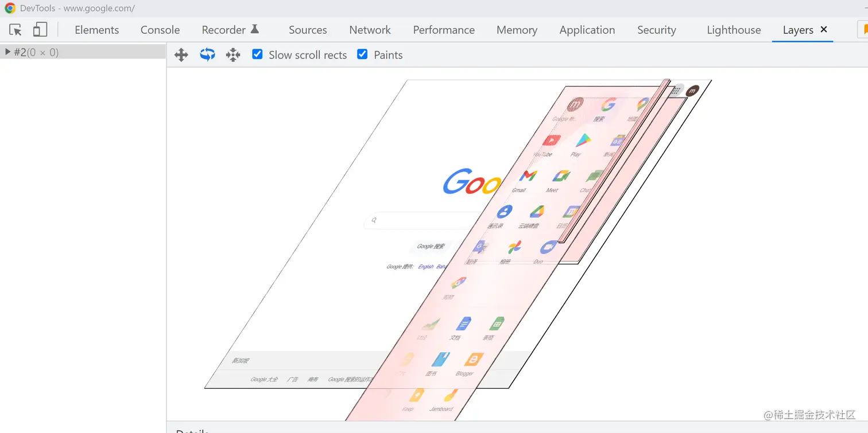Click the Play store icon in layer view

(583, 139)
